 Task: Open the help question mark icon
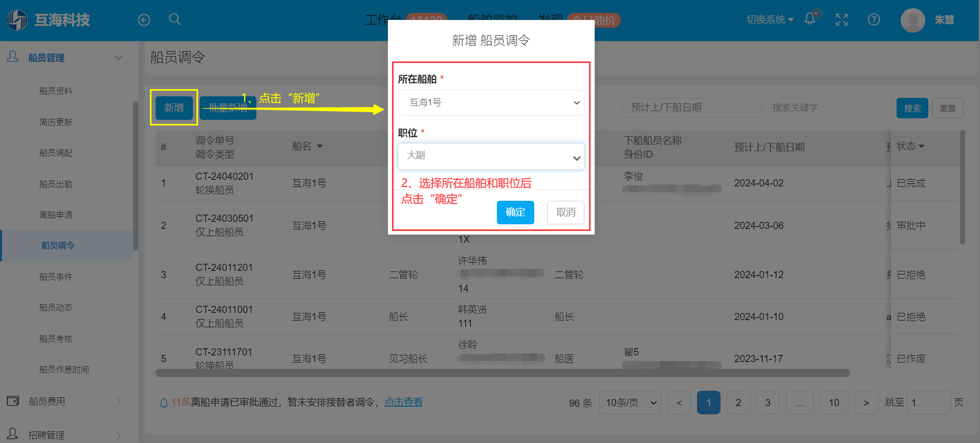[x=874, y=20]
